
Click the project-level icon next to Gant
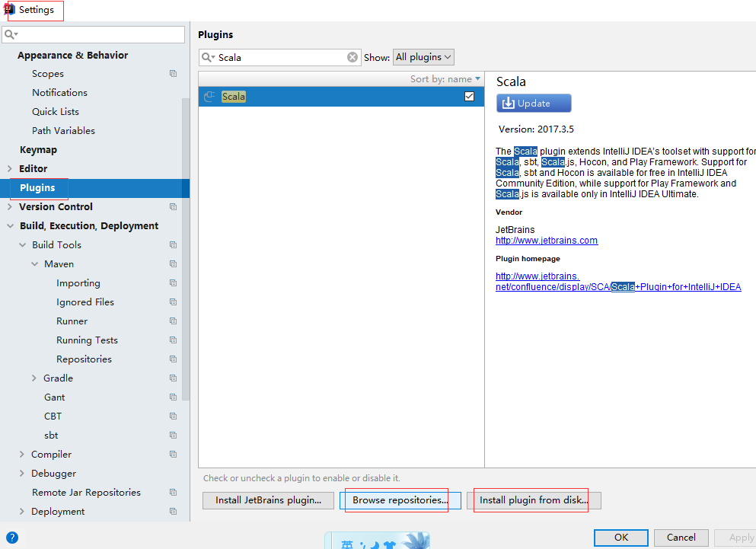pos(173,397)
